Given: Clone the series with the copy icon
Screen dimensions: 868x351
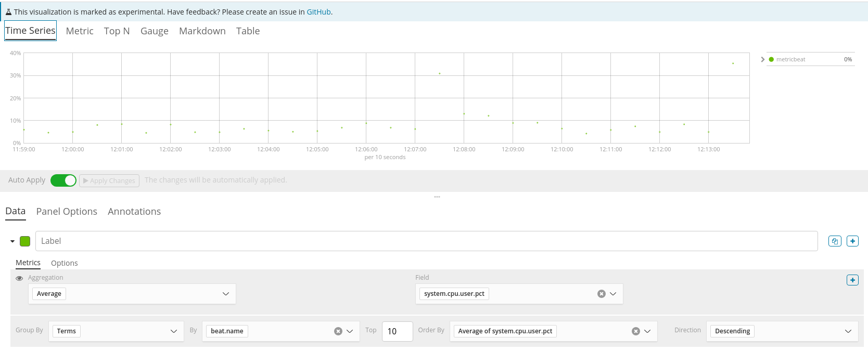Looking at the screenshot, I should tap(835, 241).
